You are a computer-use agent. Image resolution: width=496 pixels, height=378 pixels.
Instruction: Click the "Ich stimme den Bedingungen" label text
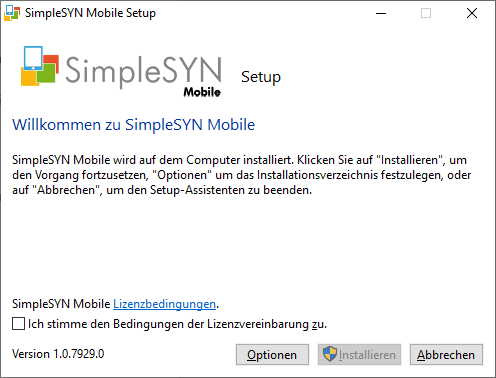(x=177, y=324)
